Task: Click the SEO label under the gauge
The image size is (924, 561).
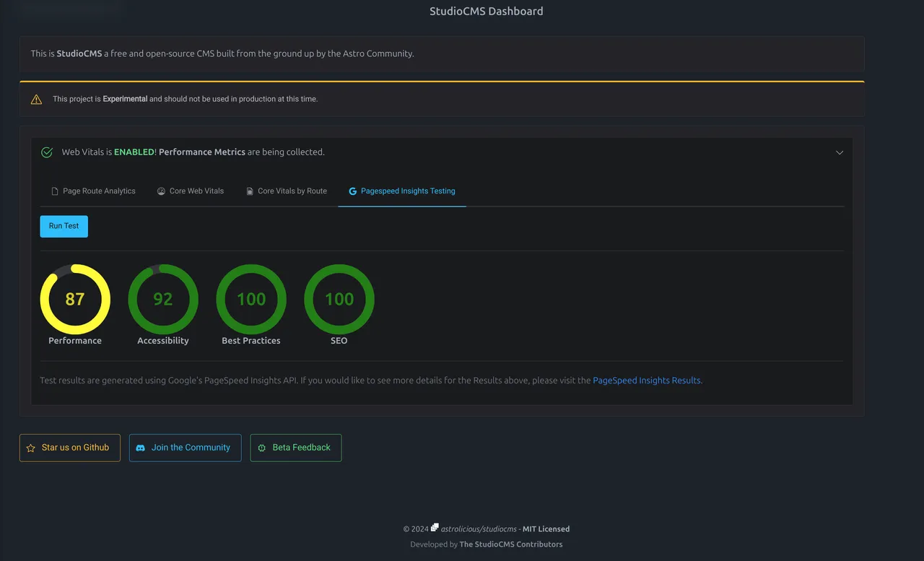Action: (x=339, y=341)
